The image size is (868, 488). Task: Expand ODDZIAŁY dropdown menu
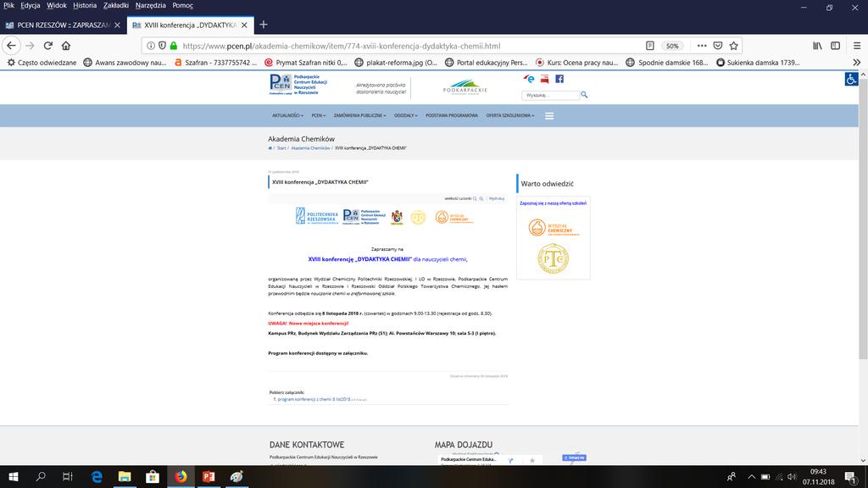[406, 115]
